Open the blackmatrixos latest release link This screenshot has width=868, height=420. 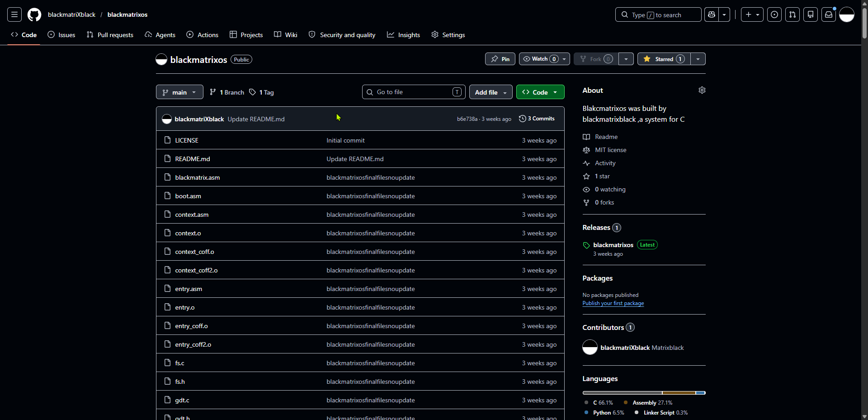click(x=613, y=245)
